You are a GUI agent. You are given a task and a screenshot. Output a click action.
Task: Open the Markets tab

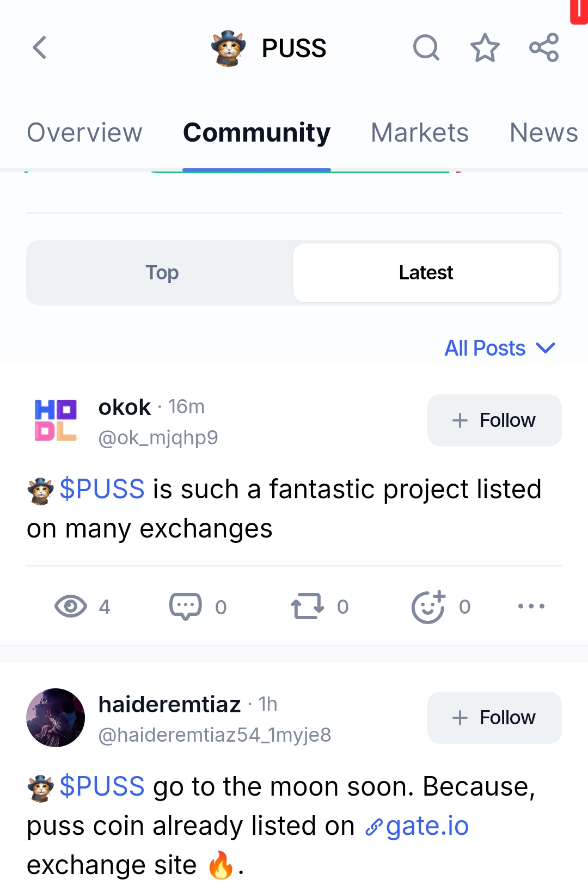click(419, 133)
